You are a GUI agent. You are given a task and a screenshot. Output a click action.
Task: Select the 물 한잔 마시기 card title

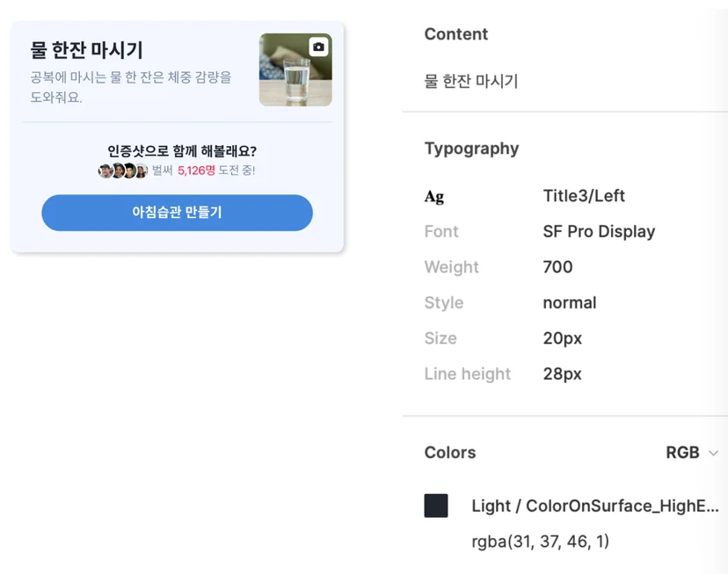[x=86, y=50]
